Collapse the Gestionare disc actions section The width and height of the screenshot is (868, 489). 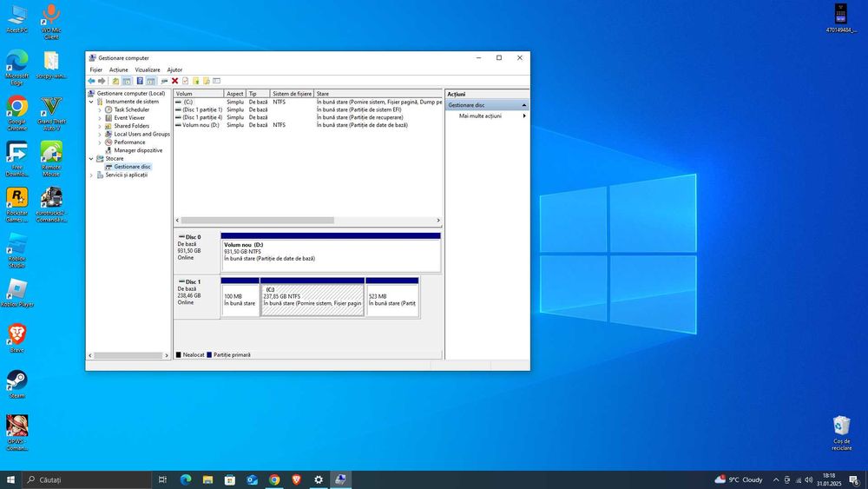click(523, 105)
